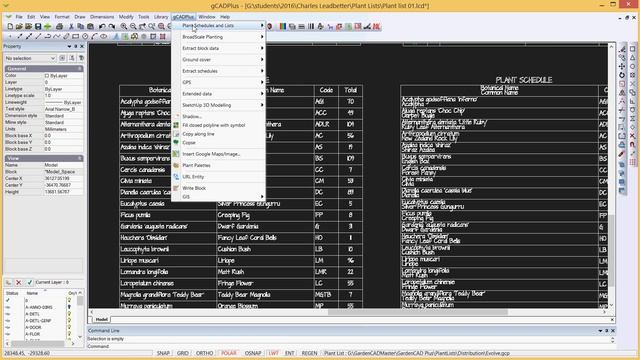Screen dimensions: 640x360
Task: Open the Library menu
Action: click(x=161, y=17)
